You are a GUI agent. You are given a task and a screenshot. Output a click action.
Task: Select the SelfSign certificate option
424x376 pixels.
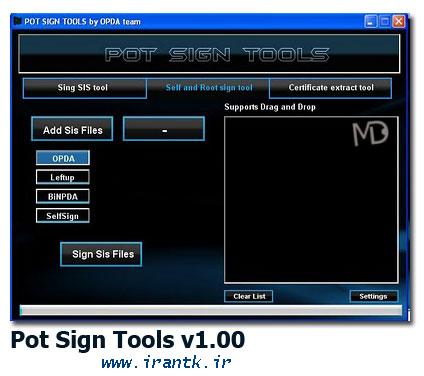(x=63, y=216)
